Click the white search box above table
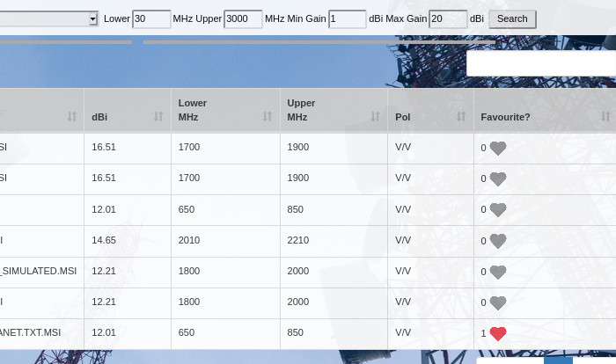Screen dimensions: 616x364 (541, 63)
